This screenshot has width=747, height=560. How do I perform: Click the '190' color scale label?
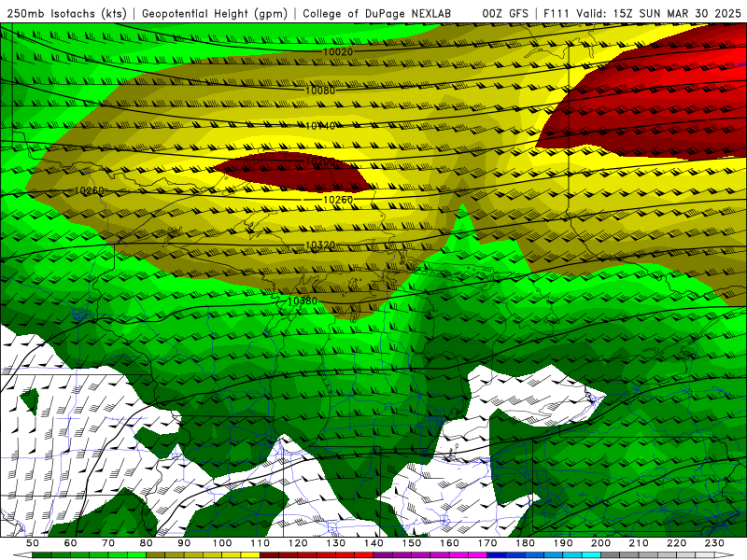563,543
